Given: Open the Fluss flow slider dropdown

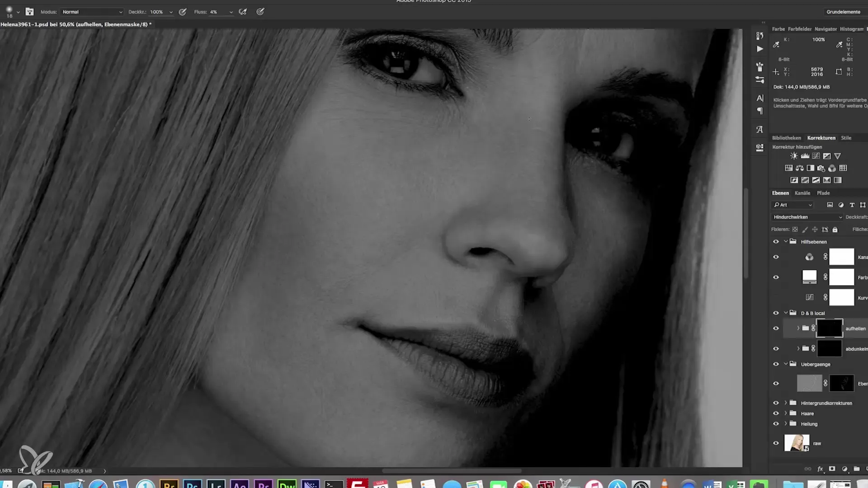Looking at the screenshot, I should pyautogui.click(x=231, y=12).
